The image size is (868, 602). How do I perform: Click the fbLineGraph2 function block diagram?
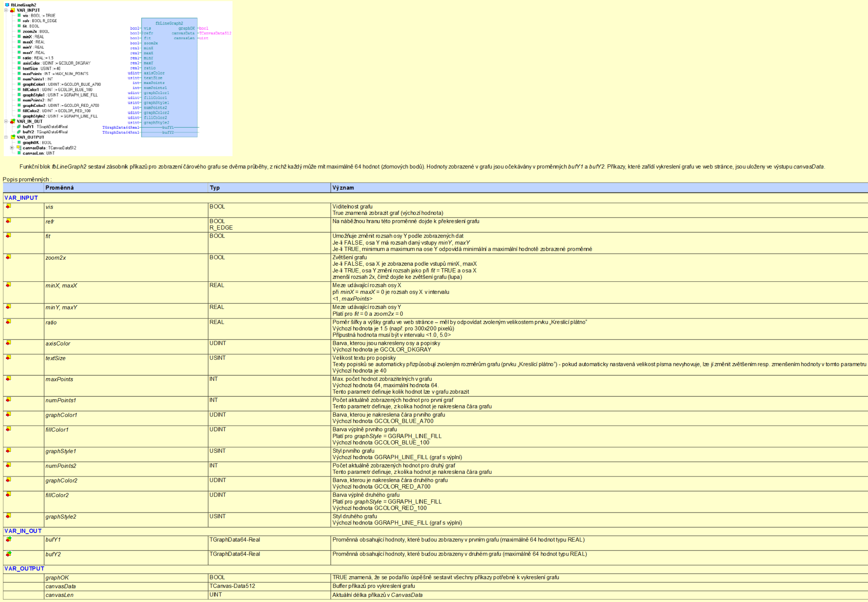[x=169, y=77]
